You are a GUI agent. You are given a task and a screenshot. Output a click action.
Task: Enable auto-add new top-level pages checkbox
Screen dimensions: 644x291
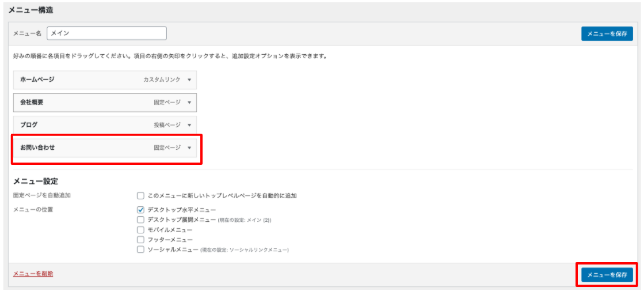coord(140,196)
